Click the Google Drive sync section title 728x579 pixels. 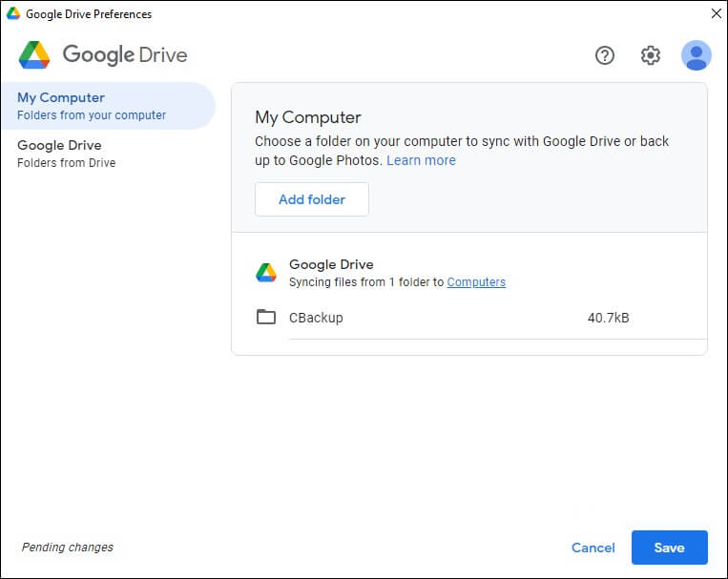pos(331,264)
